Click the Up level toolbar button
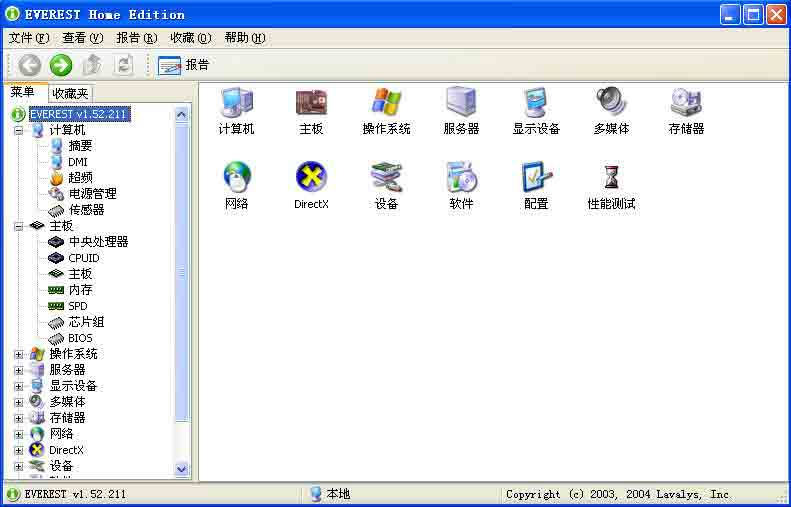Screen dimensions: 791x507 (x=92, y=65)
